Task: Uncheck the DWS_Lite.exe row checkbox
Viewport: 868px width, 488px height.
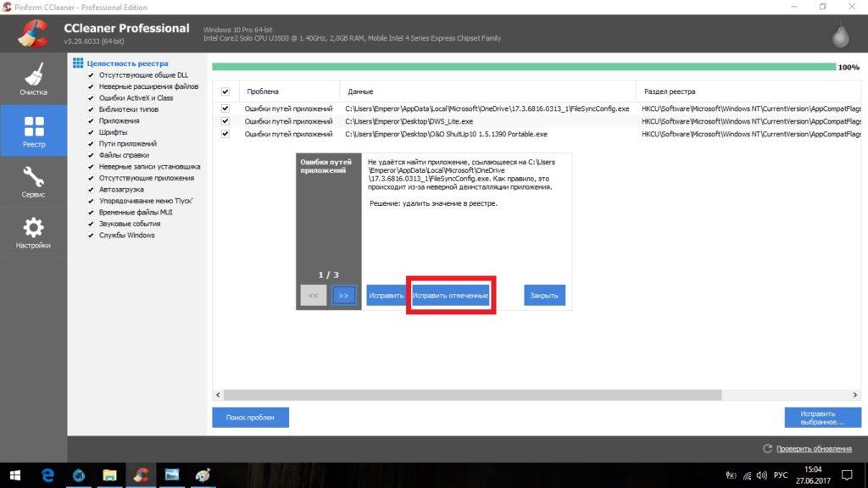Action: point(225,121)
